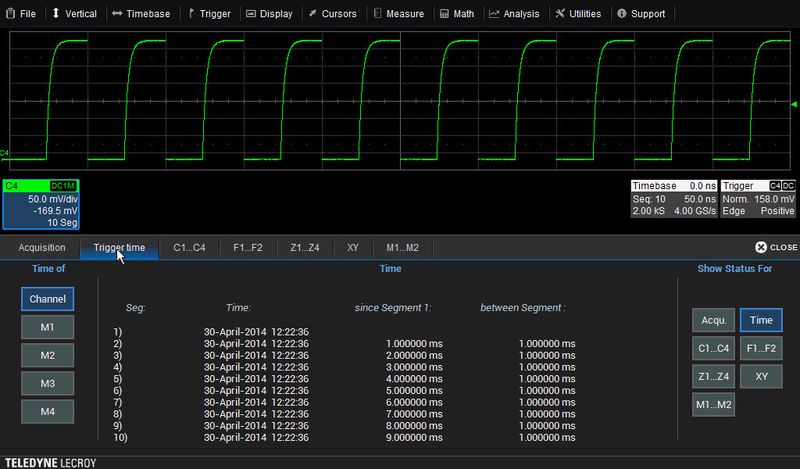Viewport: 800px width, 469px height.
Task: Switch to the M1...M2 tab
Action: pos(403,248)
